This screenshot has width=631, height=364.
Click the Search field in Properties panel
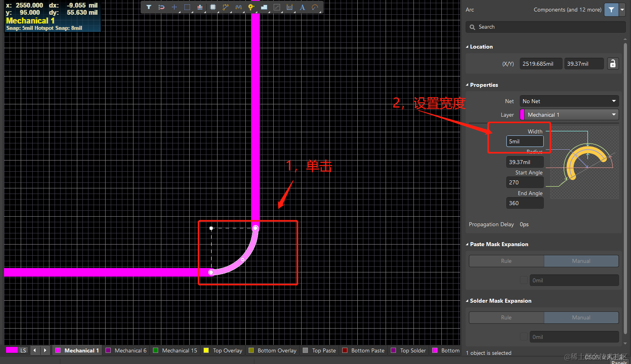pyautogui.click(x=545, y=27)
